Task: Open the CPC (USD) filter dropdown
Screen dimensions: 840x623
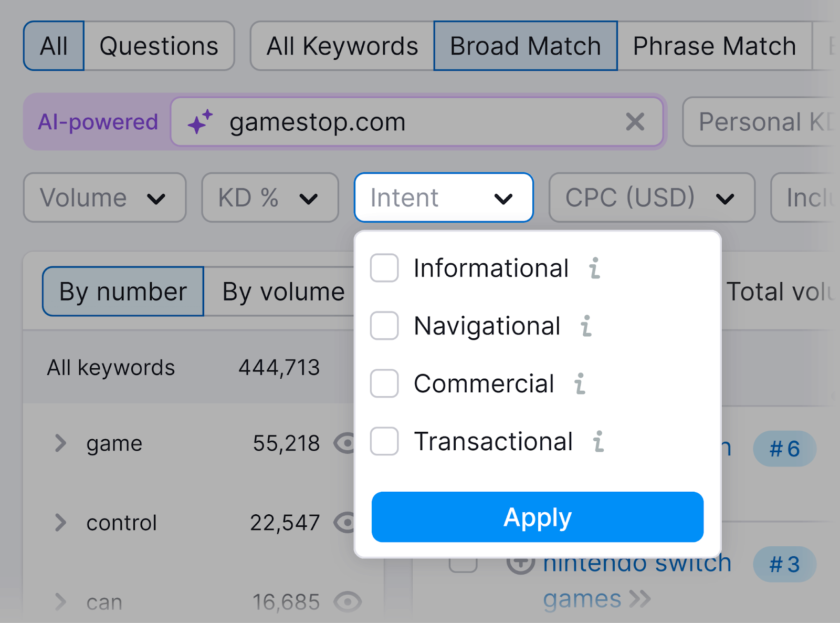Action: tap(651, 198)
